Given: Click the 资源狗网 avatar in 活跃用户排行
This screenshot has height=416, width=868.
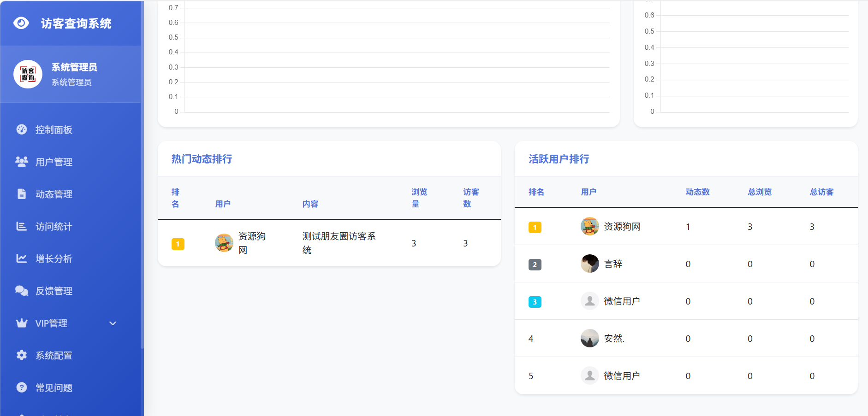Looking at the screenshot, I should point(590,226).
